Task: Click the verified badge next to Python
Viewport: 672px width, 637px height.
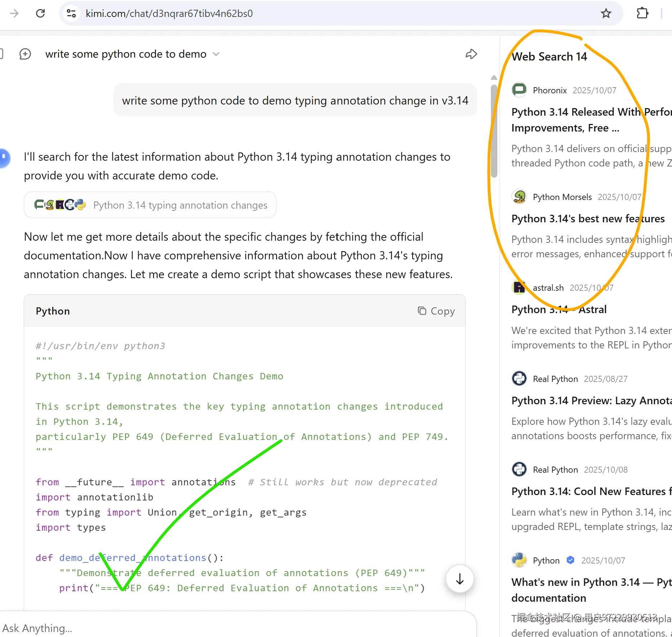Action: click(x=570, y=560)
